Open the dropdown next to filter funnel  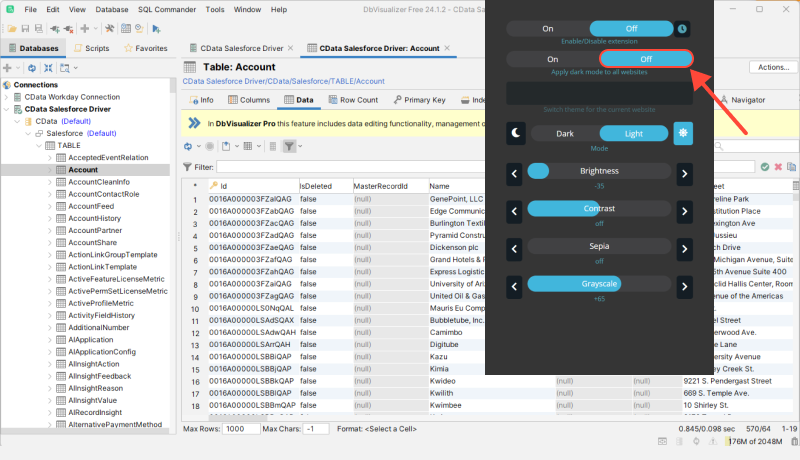coord(300,146)
